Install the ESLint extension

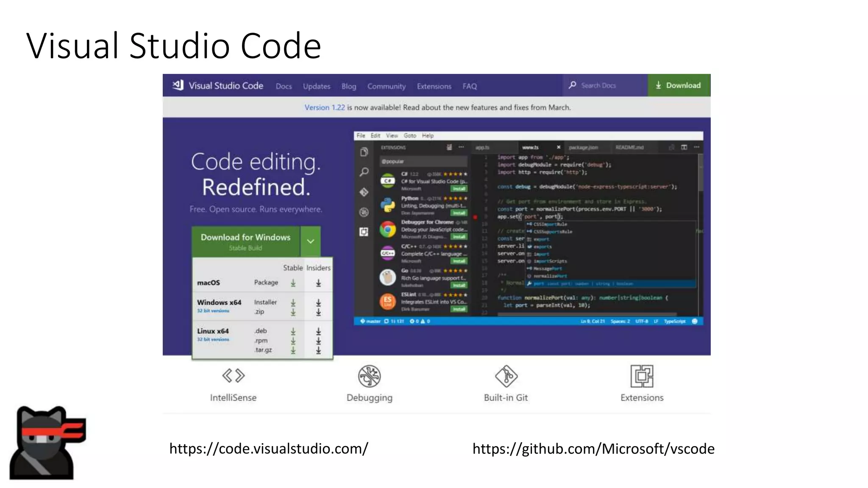point(459,309)
